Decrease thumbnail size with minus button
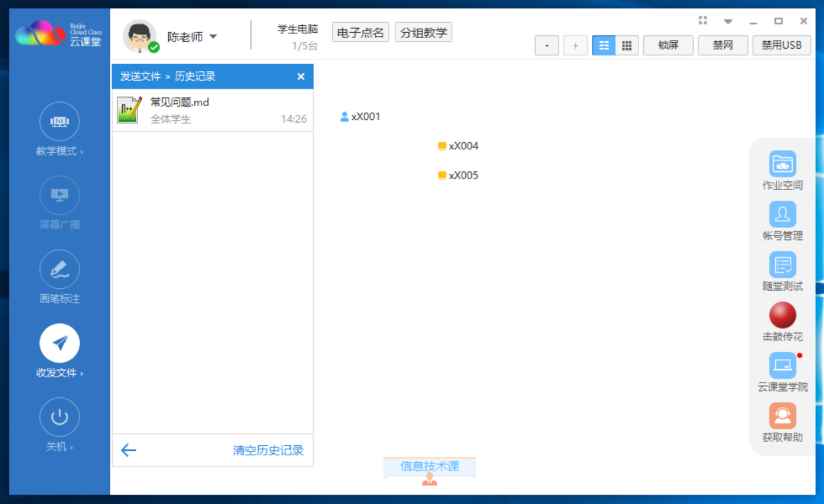Screen dimensions: 824x504 click(547, 45)
